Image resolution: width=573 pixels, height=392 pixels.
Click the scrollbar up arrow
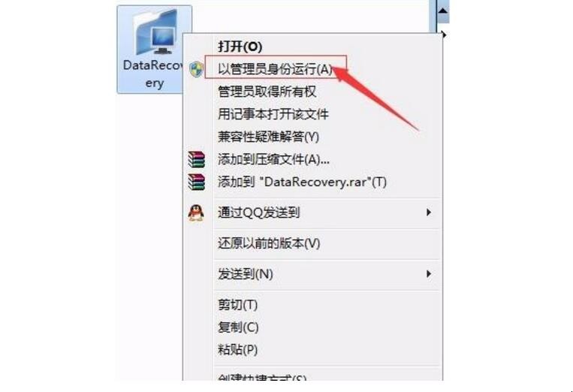click(443, 11)
